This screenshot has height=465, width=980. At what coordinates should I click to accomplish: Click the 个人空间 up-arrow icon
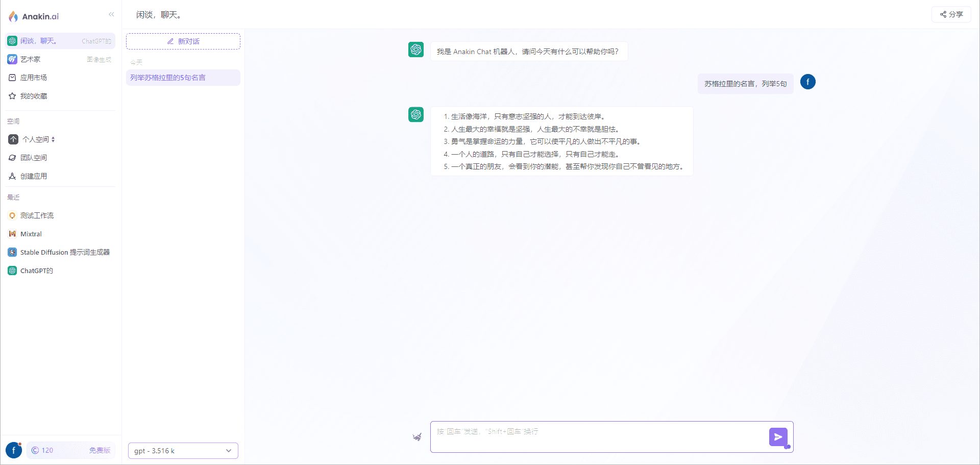point(13,139)
